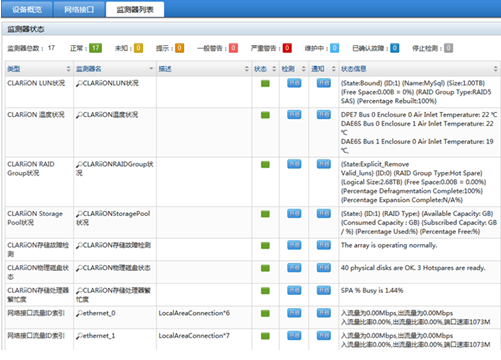Screen dimensions: 501x360
Task: Click magnifier icon beside CLARiiON存储处理器繁忙度
Action: coord(79,291)
